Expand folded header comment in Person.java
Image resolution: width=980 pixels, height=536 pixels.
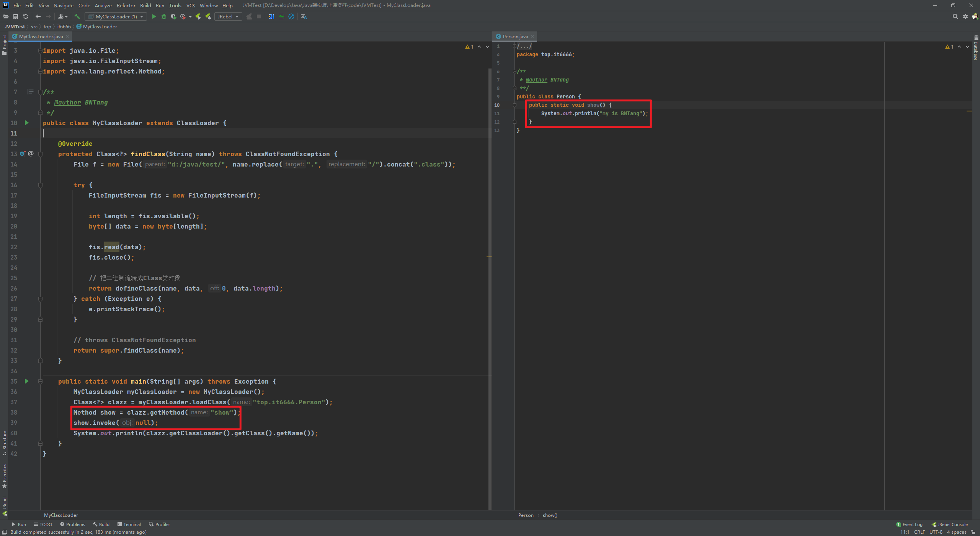[514, 46]
